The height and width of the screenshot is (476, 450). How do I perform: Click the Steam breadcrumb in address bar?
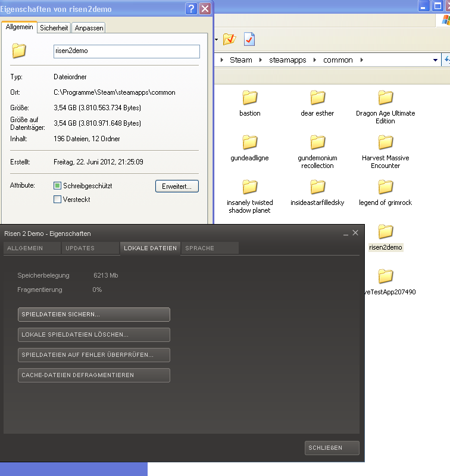[x=240, y=60]
